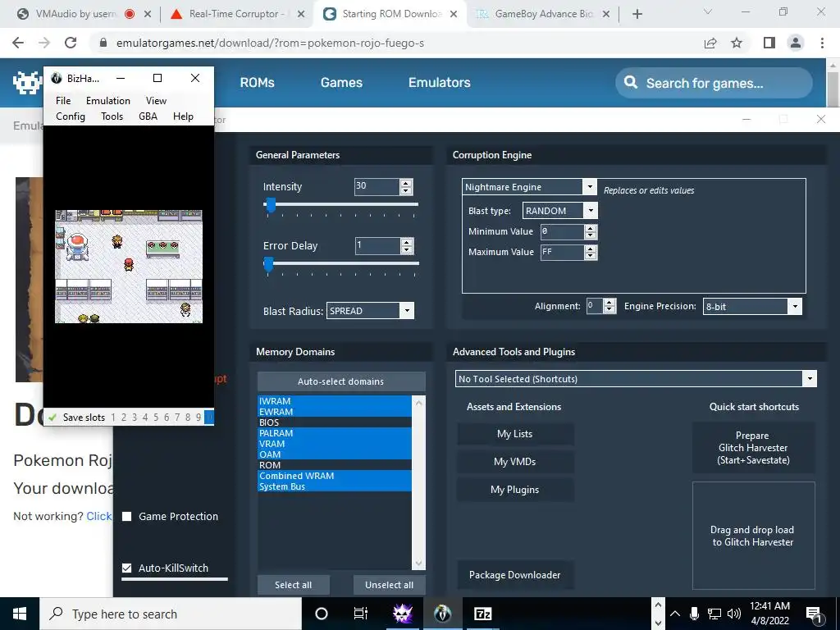Click the Memory Domains list scrollbar
The width and height of the screenshot is (840, 630).
pyautogui.click(x=418, y=482)
